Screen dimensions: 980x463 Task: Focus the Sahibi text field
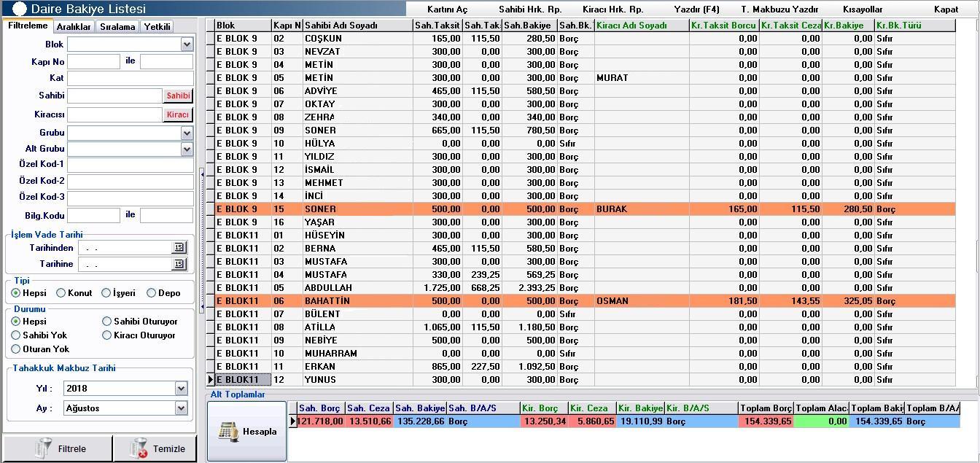(114, 96)
